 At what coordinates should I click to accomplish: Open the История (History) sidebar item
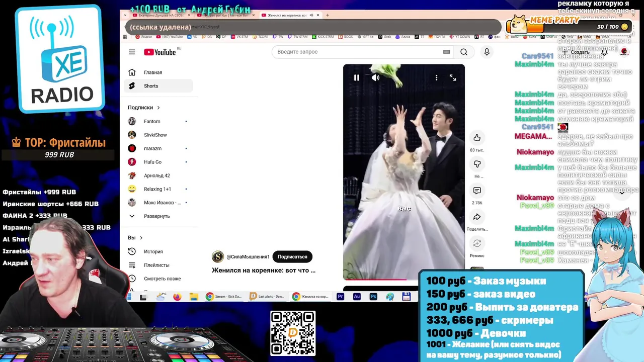153,251
